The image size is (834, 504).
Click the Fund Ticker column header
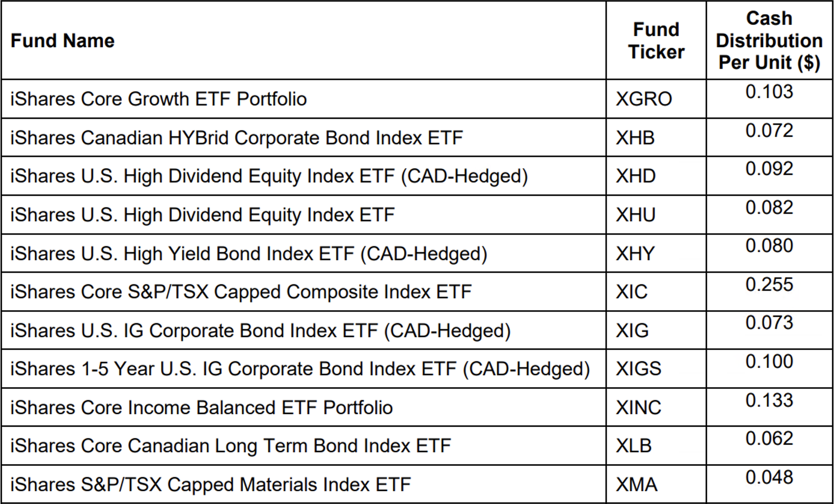pyautogui.click(x=656, y=40)
